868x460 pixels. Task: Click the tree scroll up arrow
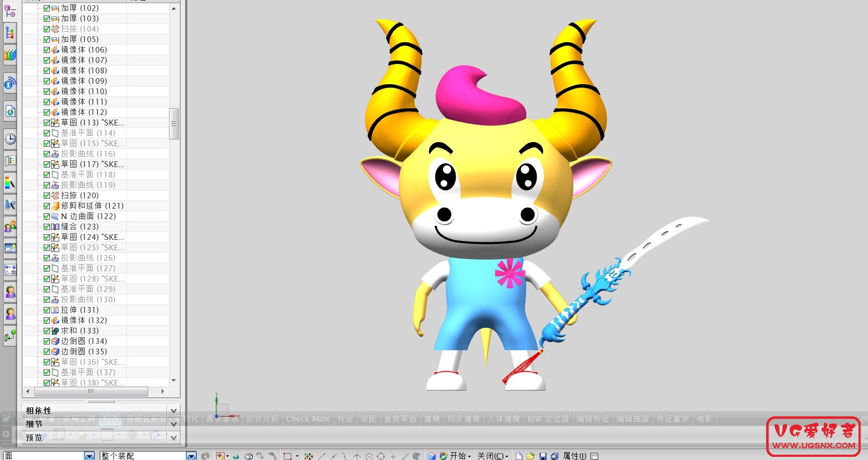[x=174, y=8]
